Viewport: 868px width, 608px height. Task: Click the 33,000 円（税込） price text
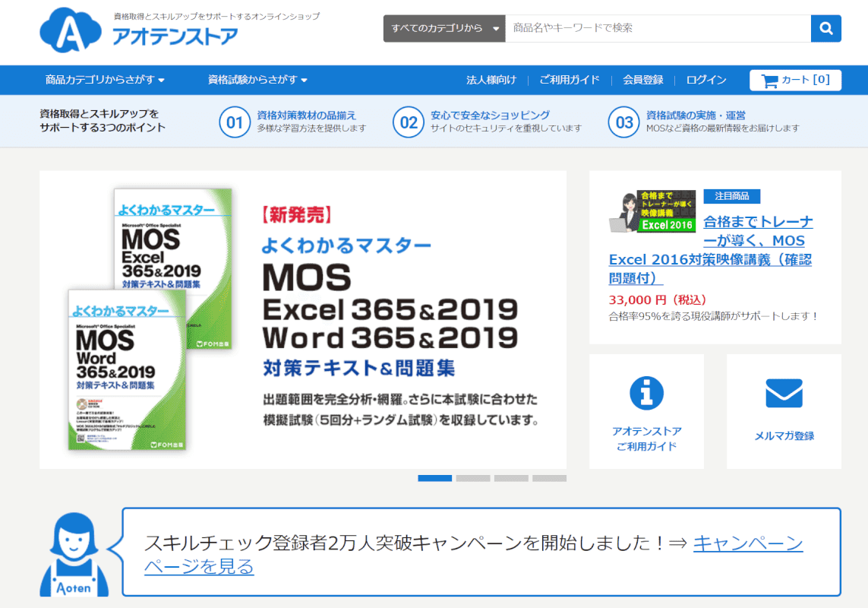pyautogui.click(x=657, y=300)
